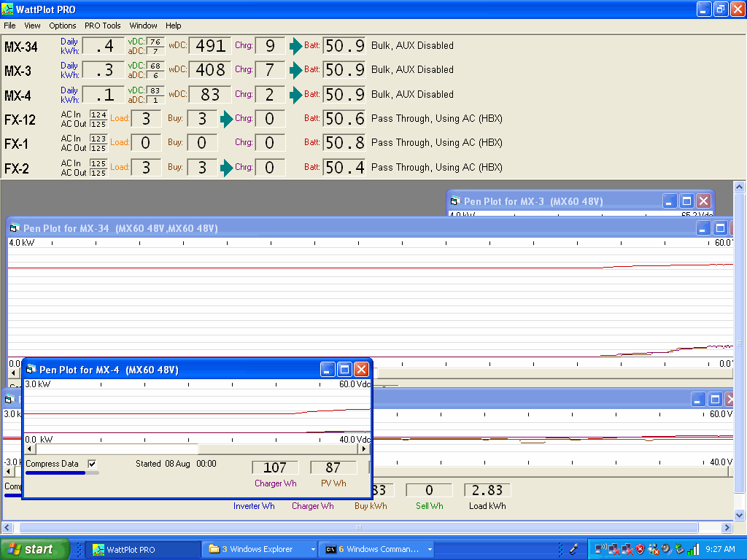The width and height of the screenshot is (747, 560).
Task: Click the teal charging arrow in MX-34 row
Action: [296, 46]
